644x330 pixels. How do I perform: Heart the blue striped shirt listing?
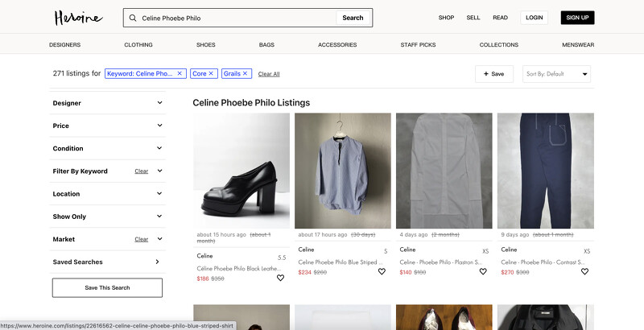[x=382, y=272]
